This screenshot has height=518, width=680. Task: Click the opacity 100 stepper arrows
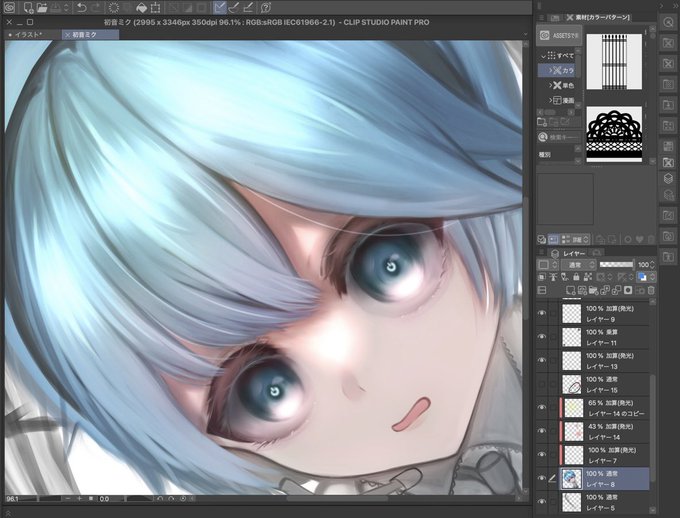[652, 265]
